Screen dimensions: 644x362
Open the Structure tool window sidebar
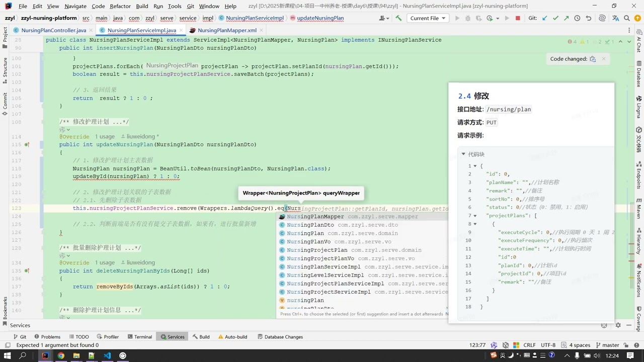click(5, 70)
